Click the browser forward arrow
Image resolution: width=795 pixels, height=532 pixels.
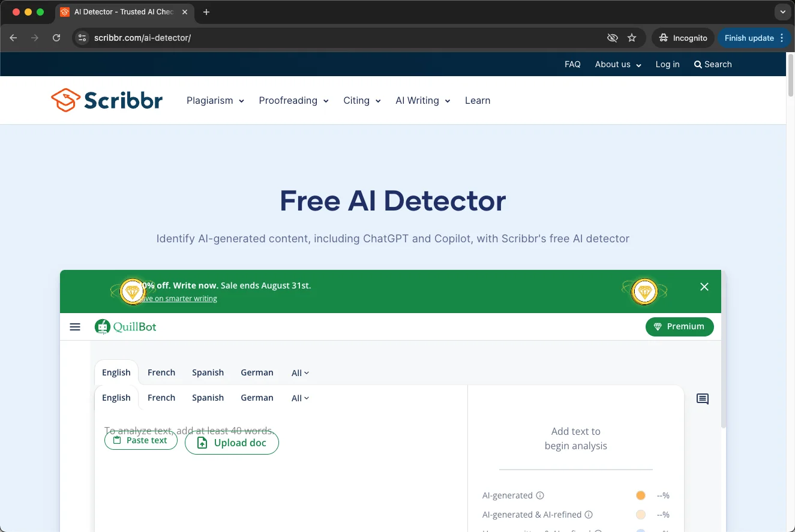tap(35, 38)
